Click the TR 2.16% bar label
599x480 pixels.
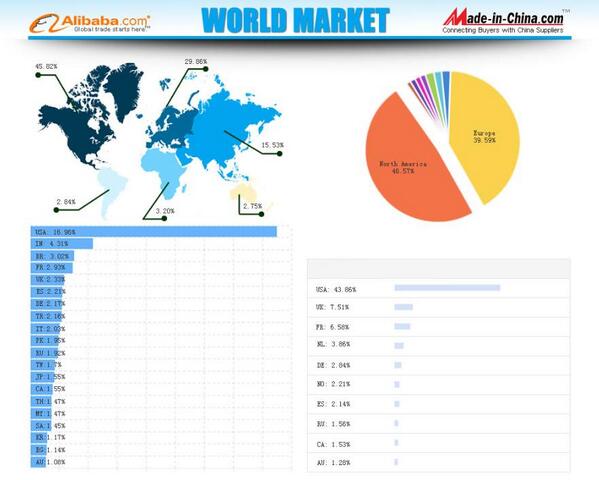(50, 316)
